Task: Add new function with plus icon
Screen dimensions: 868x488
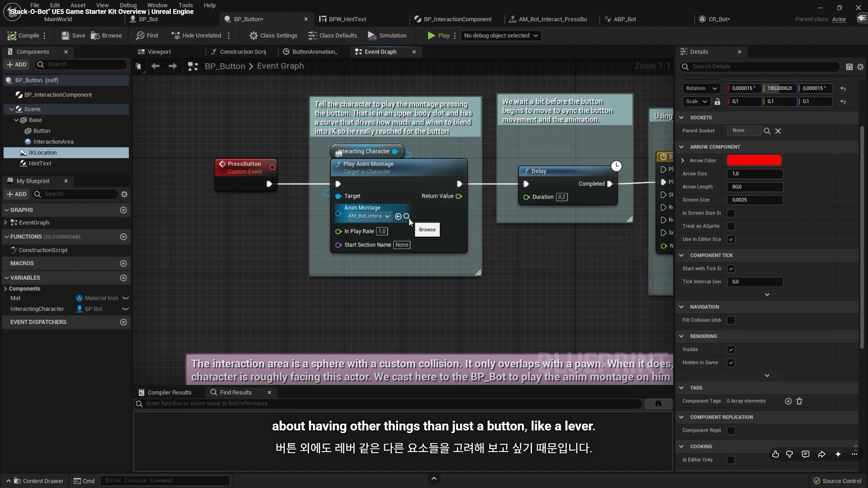Action: [123, 237]
